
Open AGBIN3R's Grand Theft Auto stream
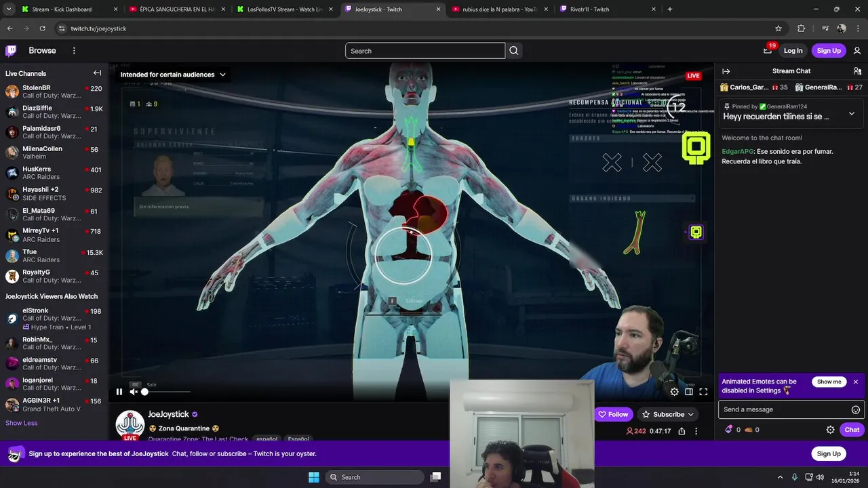coord(53,405)
